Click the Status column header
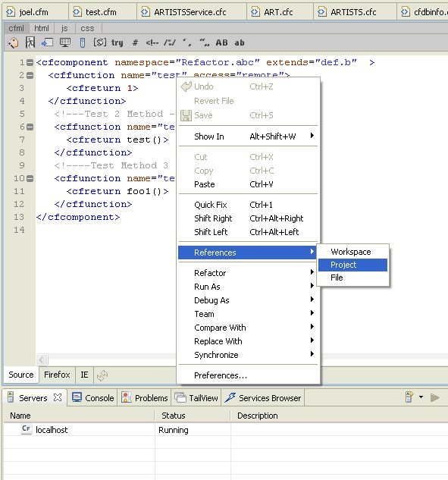448x480 pixels. coord(193,416)
